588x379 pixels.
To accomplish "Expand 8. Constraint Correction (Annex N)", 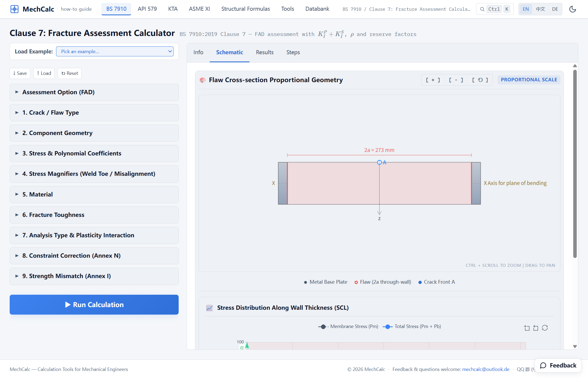I will tap(94, 256).
